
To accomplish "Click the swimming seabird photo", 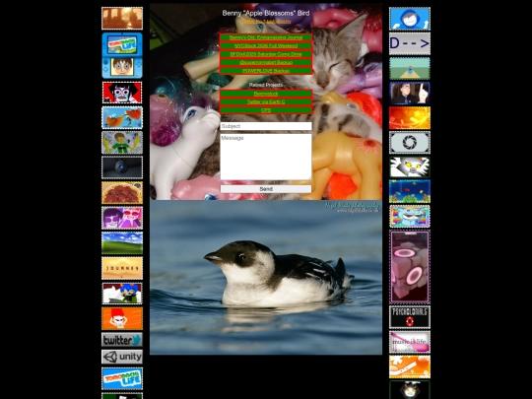I will (x=266, y=277).
